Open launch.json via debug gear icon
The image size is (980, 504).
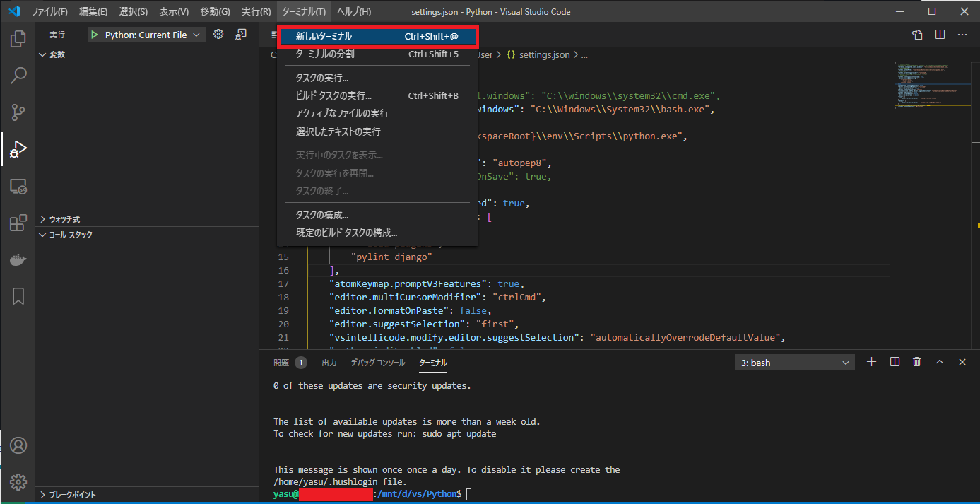click(218, 35)
